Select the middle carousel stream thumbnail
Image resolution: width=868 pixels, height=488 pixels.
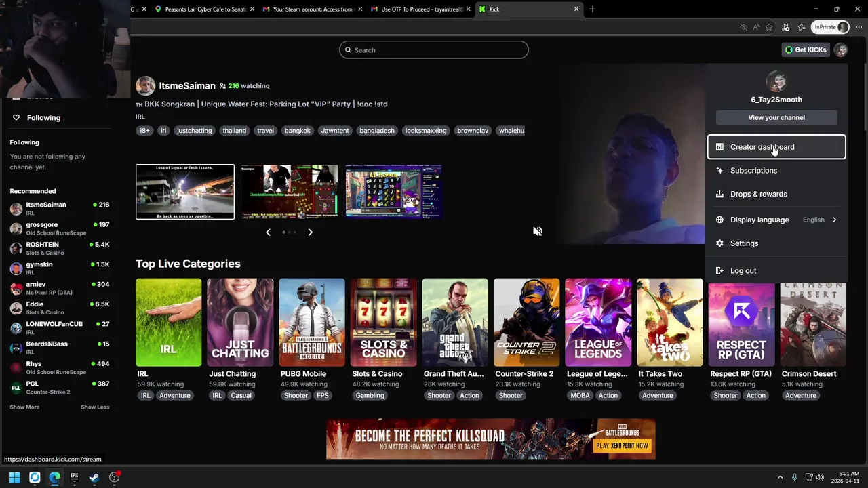(x=290, y=192)
